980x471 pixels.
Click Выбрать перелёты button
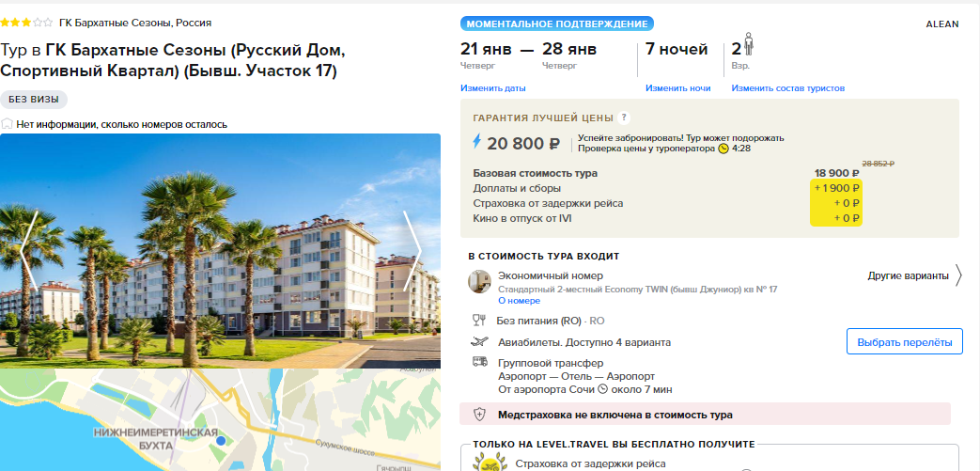(905, 342)
